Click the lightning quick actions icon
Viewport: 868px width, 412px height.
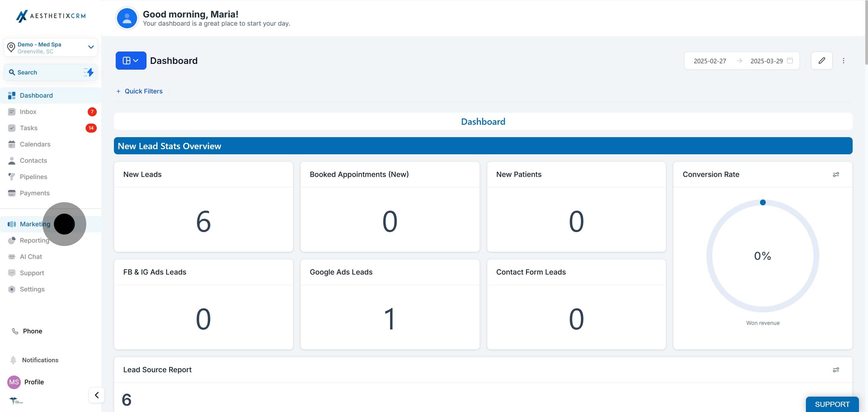89,72
